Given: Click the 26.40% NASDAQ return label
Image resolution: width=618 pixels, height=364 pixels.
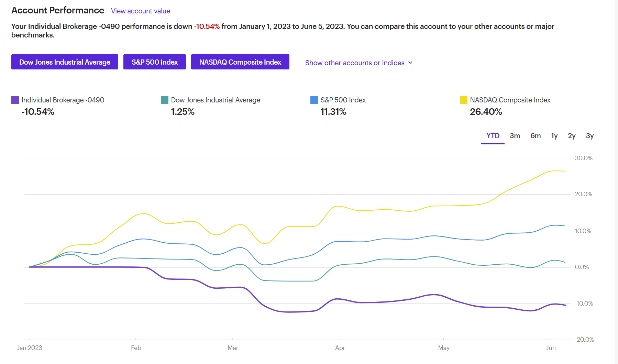Looking at the screenshot, I should (x=486, y=111).
